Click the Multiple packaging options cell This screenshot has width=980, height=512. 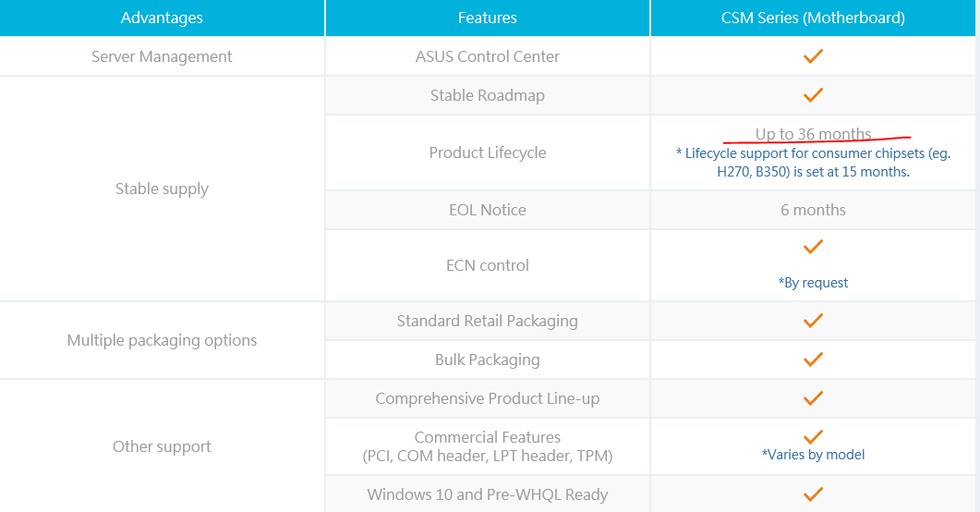coord(162,340)
